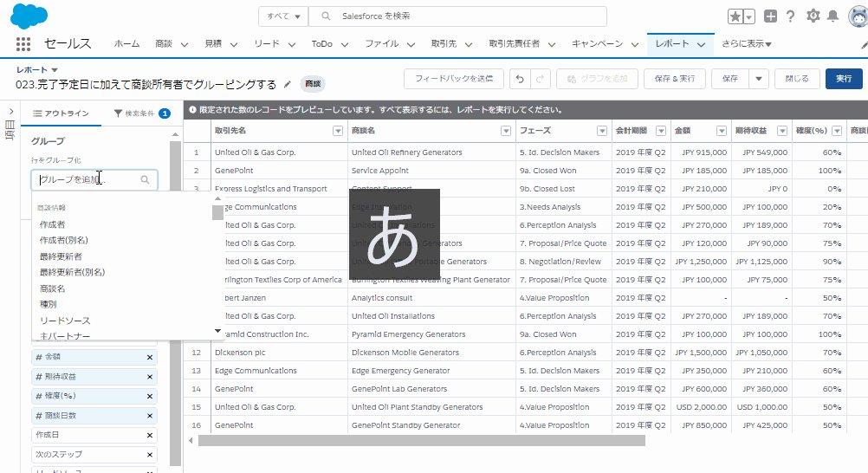Viewport: 868px width, 473px height.
Task: Remove the 期待収益 column field
Action: [150, 377]
